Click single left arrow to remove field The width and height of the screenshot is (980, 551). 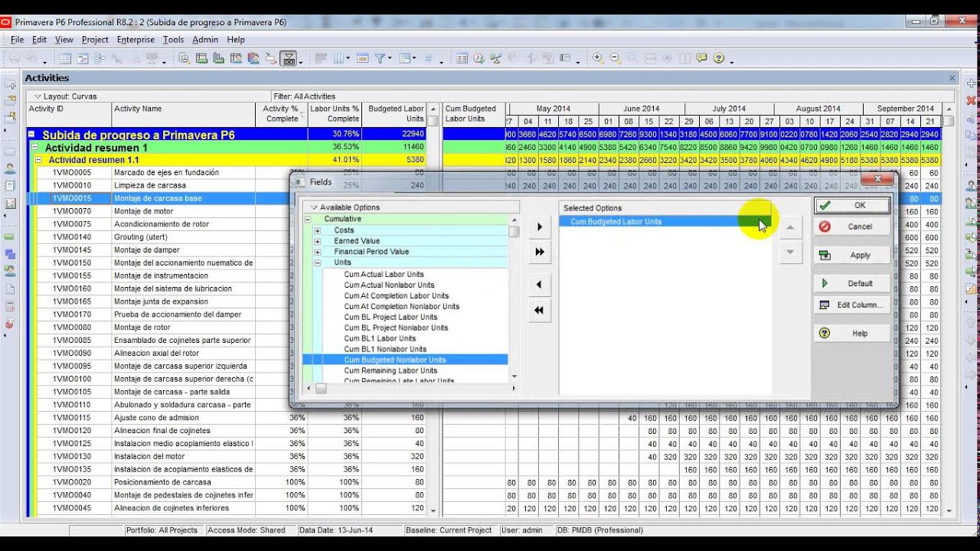click(539, 285)
